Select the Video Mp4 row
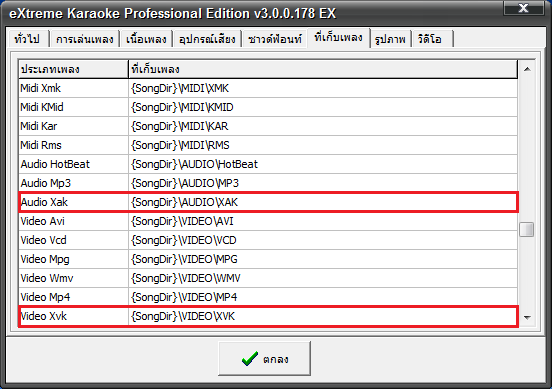 tap(268, 297)
